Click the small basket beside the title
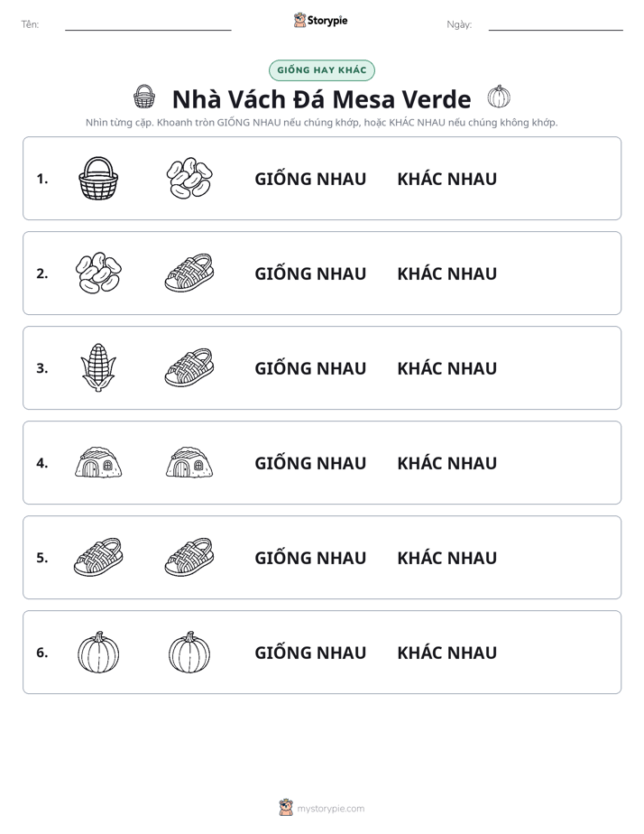644x834 pixels. click(144, 97)
